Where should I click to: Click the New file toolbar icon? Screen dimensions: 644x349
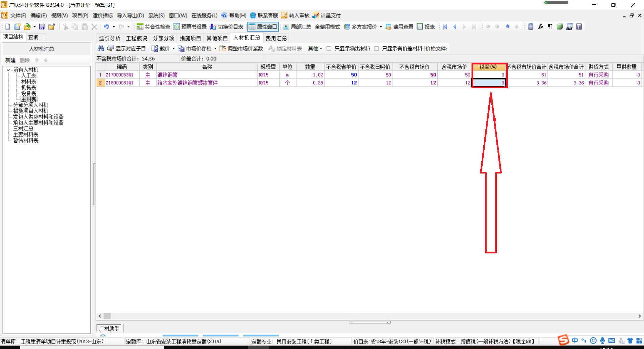point(8,27)
